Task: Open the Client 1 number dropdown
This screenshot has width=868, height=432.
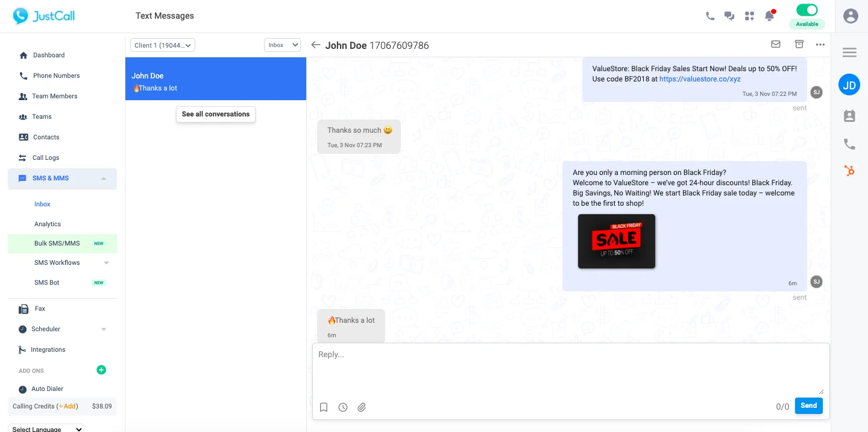Action: (163, 45)
